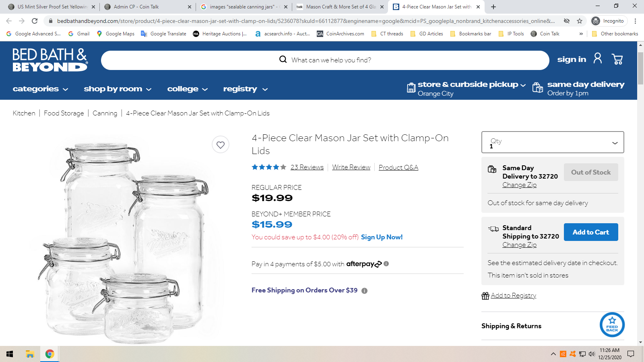The width and height of the screenshot is (644, 362).
Task: Click the rating stars for the product
Action: [x=268, y=167]
